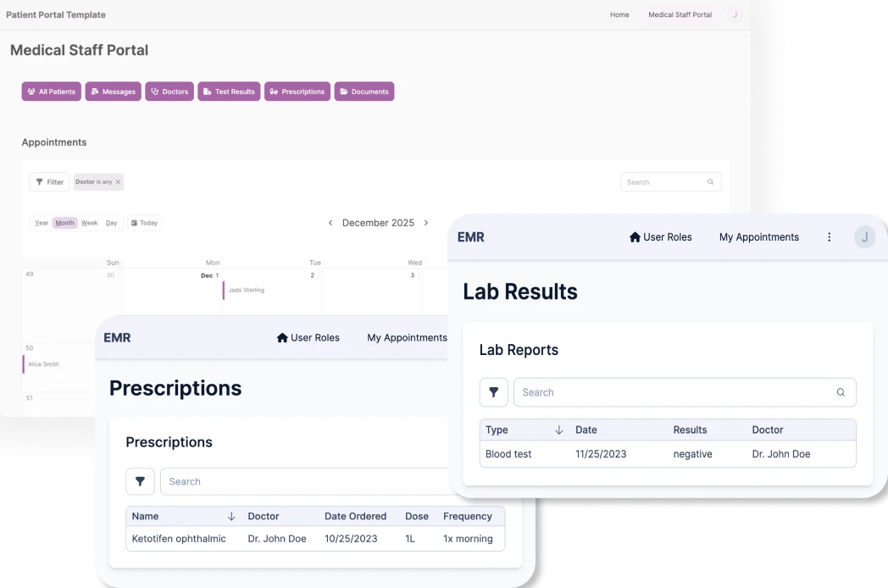Go to next month arrow

[426, 223]
